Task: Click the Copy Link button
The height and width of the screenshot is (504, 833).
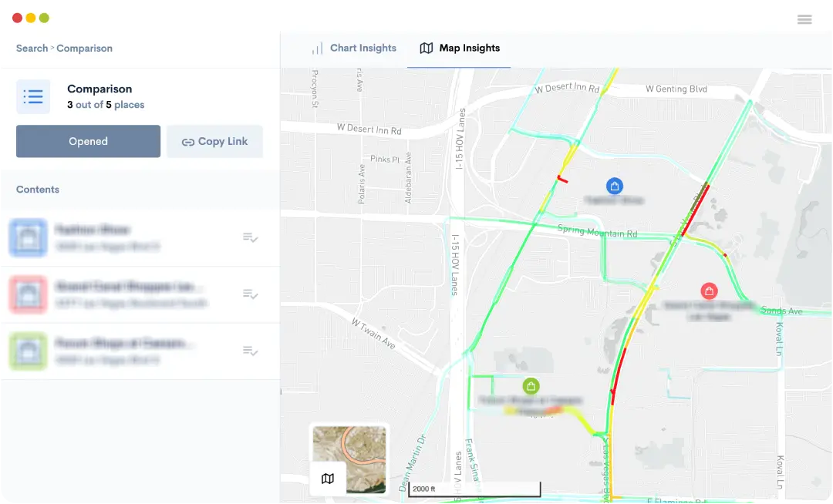Action: pos(214,142)
